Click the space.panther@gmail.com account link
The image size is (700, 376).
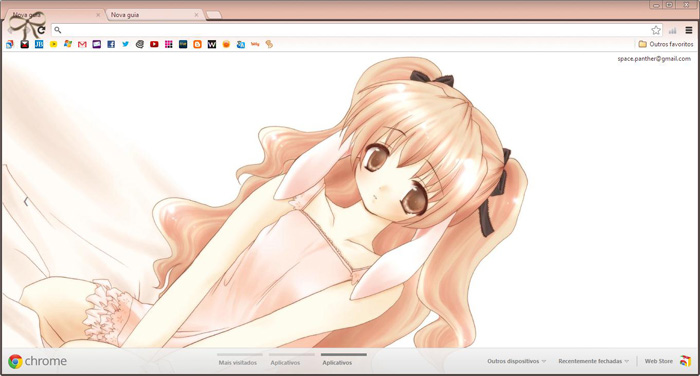tap(654, 58)
